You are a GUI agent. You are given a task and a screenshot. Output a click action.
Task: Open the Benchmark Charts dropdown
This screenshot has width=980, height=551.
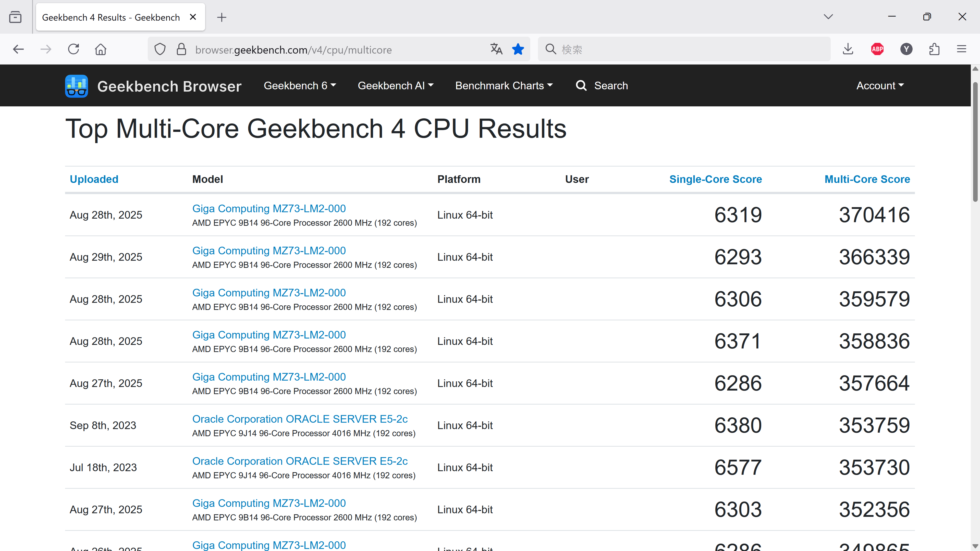(504, 86)
